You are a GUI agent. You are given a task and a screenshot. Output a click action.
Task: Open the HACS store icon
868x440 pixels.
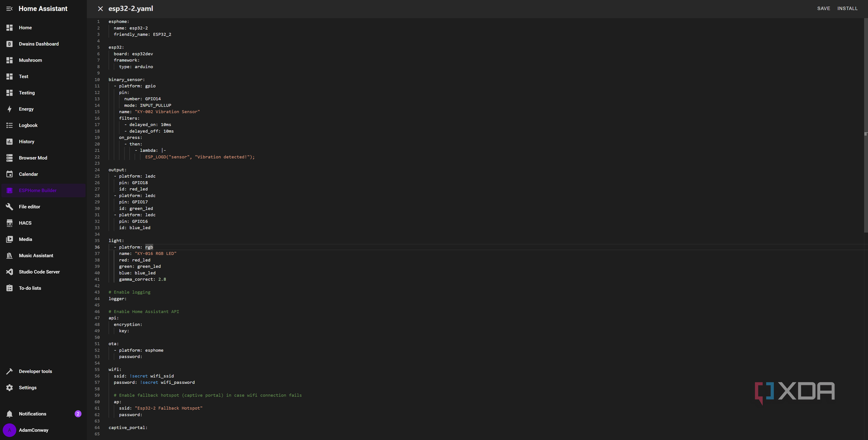(x=9, y=223)
